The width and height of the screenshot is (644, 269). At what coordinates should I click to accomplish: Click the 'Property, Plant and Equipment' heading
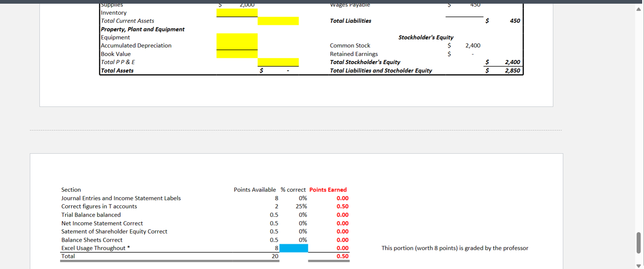coord(143,29)
